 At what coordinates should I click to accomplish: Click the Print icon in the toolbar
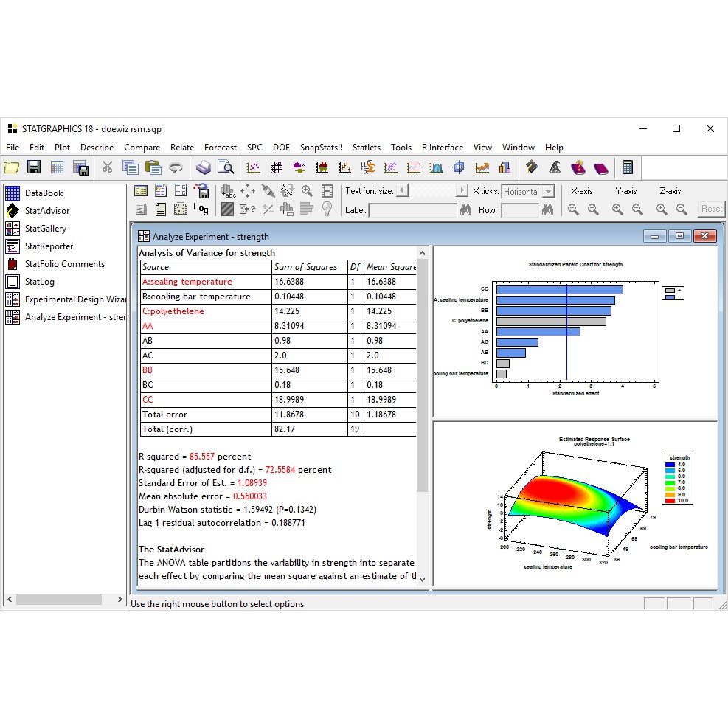tap(202, 167)
